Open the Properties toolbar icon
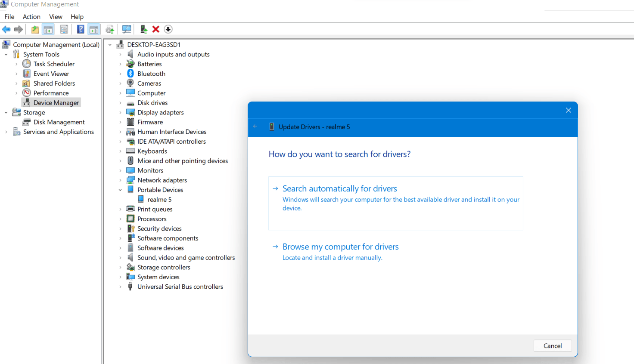634x364 pixels. point(64,29)
